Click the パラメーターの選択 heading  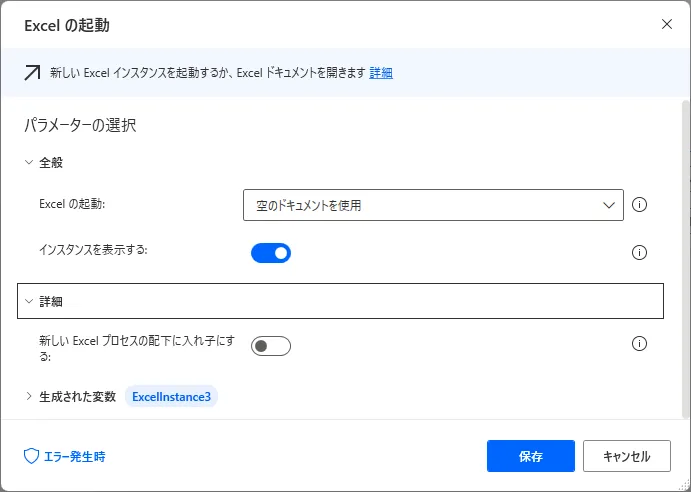[80, 126]
